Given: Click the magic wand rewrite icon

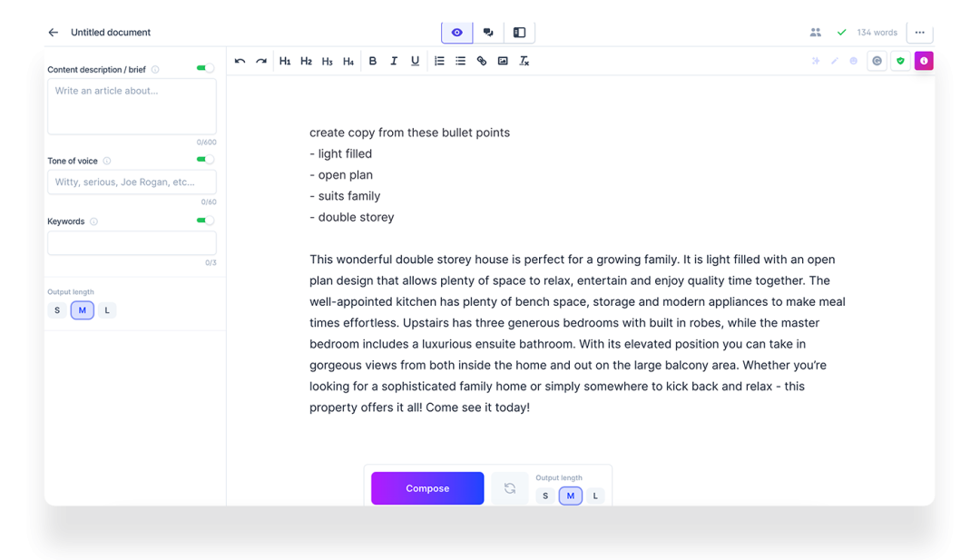Looking at the screenshot, I should (835, 61).
